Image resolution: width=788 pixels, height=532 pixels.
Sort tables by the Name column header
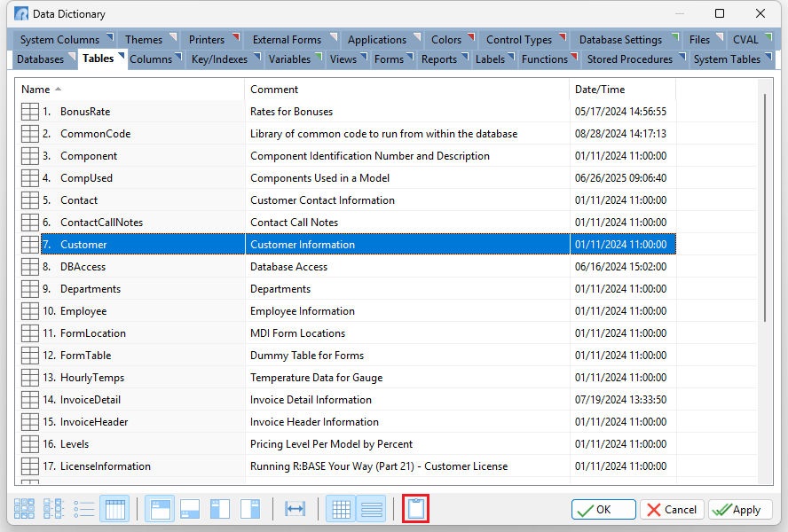(x=35, y=90)
